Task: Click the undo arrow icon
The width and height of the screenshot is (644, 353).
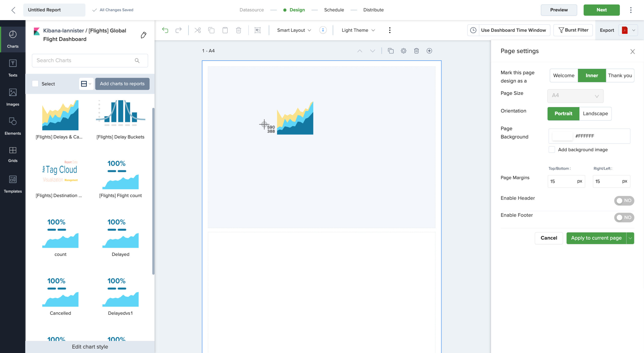Action: pos(165,30)
